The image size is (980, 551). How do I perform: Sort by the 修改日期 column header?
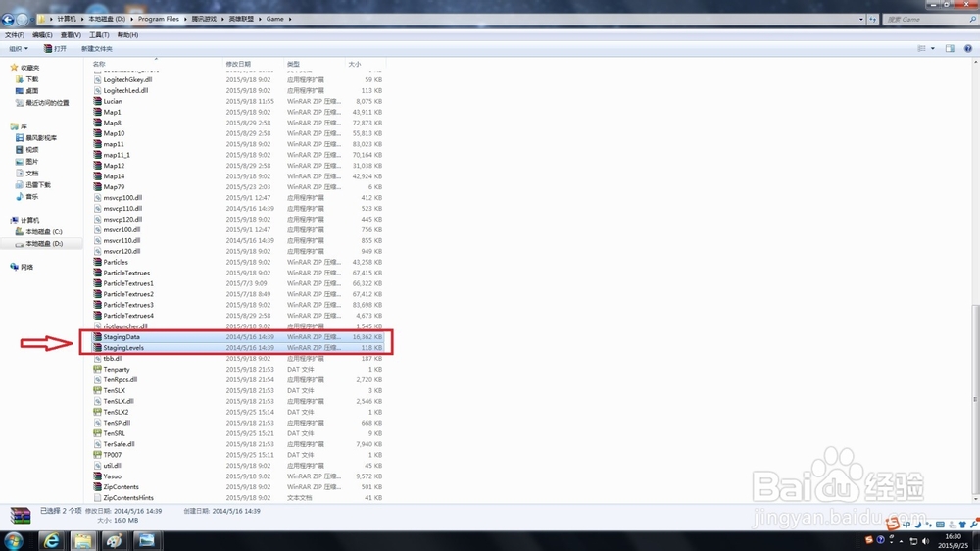tap(253, 64)
